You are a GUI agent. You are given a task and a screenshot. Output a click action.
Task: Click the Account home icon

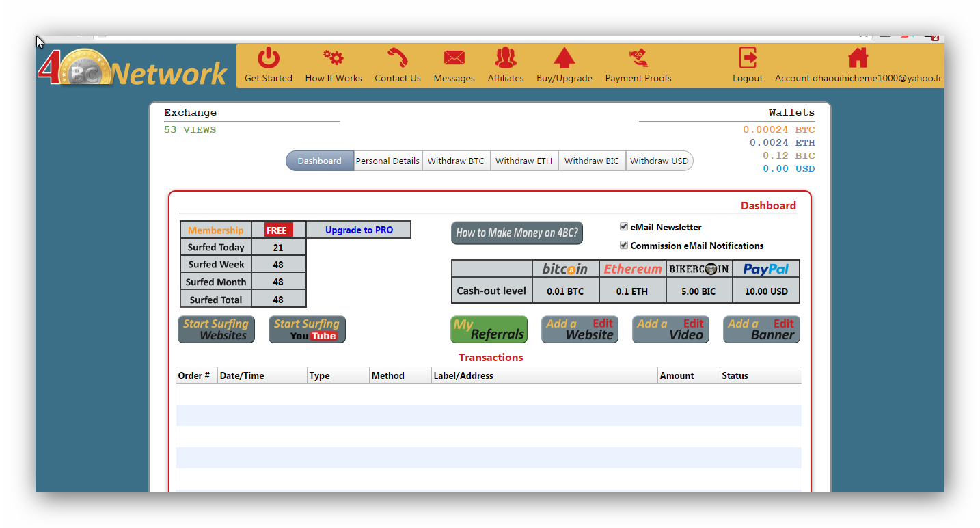[x=858, y=57]
